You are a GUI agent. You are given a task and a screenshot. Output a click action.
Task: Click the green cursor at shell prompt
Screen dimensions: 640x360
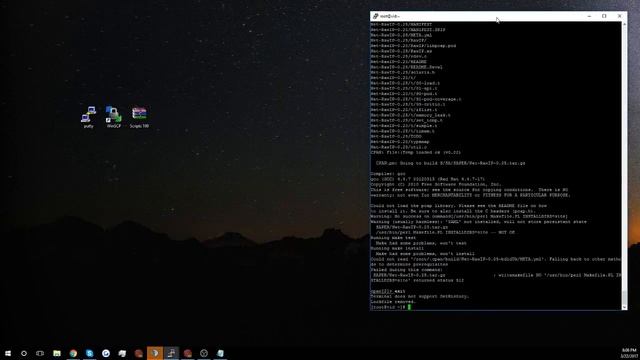tap(409, 307)
